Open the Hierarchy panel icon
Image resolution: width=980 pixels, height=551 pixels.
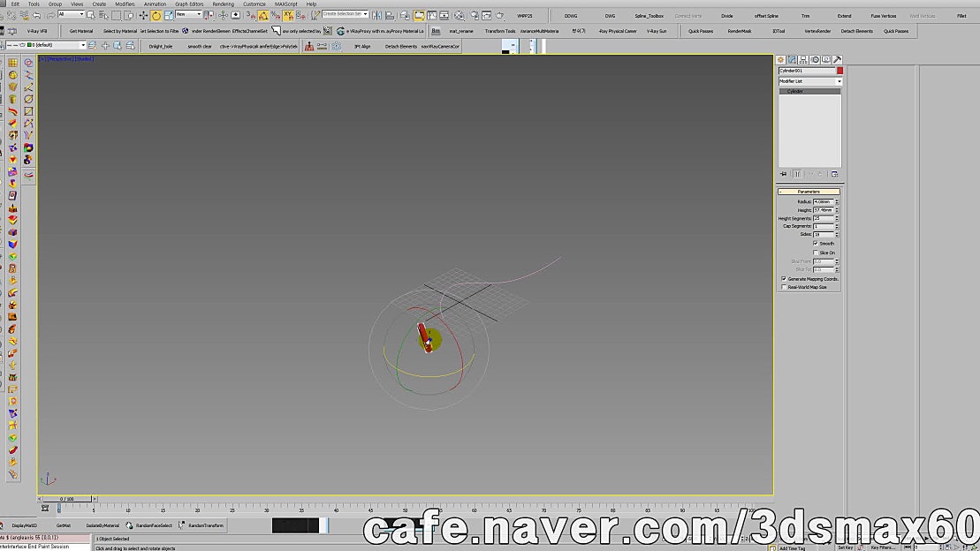[x=803, y=59]
